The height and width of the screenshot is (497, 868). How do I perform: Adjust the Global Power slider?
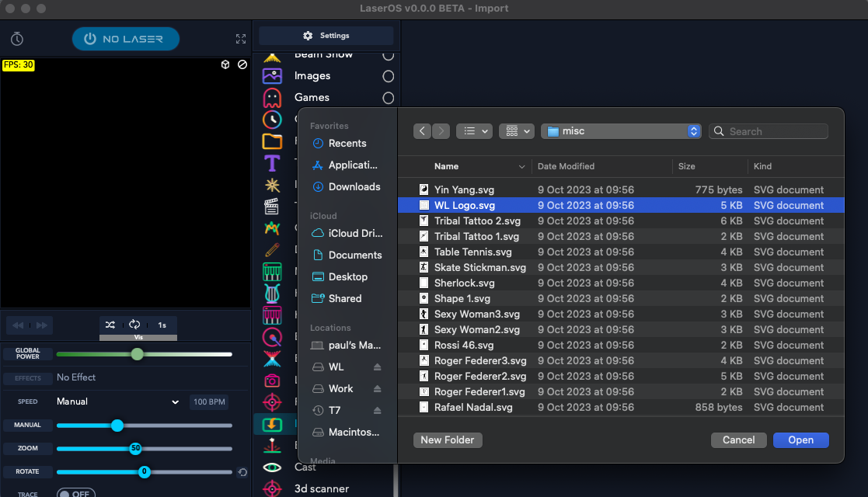[x=138, y=354]
